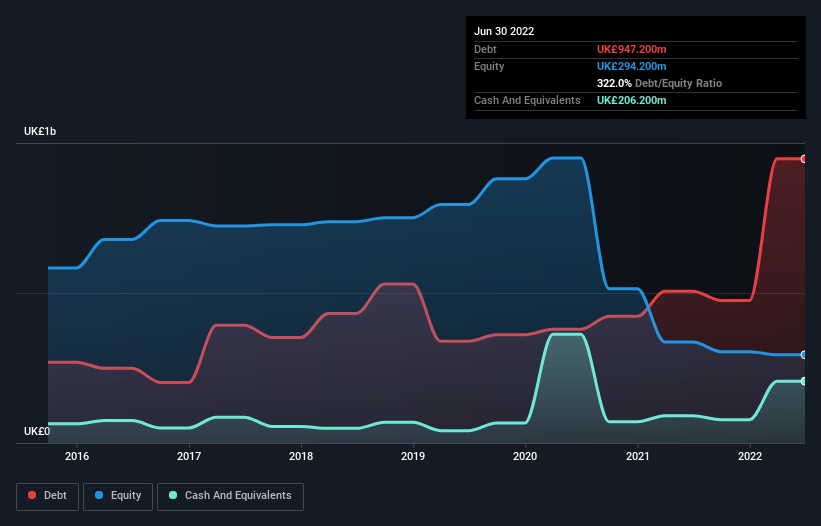The image size is (821, 526).
Task: Click the UK£206.200m cash value
Action: click(x=631, y=100)
